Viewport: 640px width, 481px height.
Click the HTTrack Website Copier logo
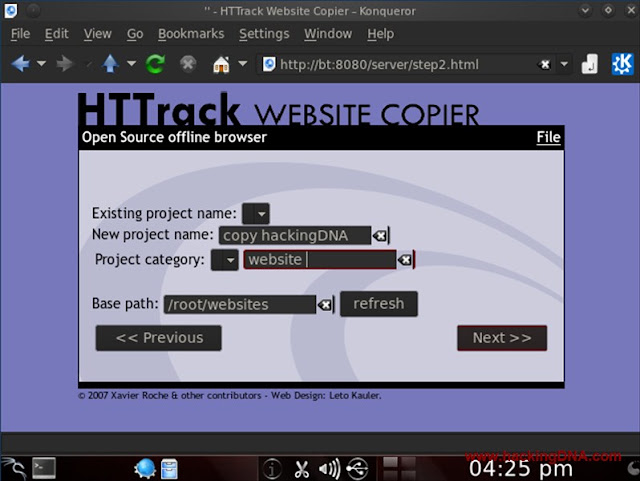278,109
